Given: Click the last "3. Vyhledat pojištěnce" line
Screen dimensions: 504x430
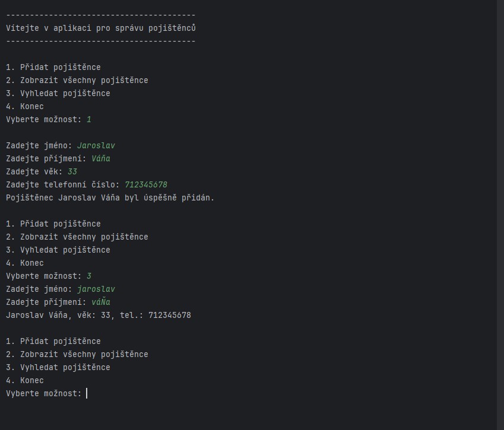Looking at the screenshot, I should (x=58, y=367).
